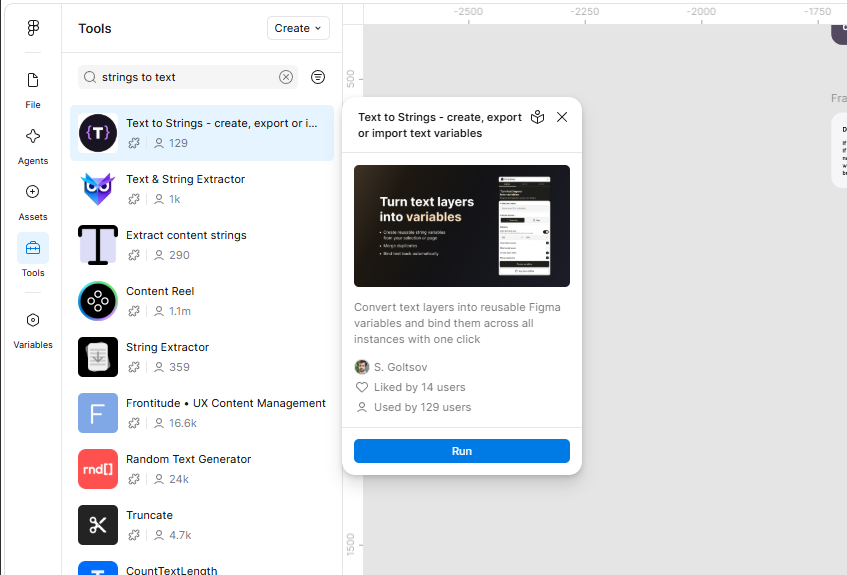Click the -2500 ruler marker
Image resolution: width=847 pixels, height=575 pixels.
[468, 11]
